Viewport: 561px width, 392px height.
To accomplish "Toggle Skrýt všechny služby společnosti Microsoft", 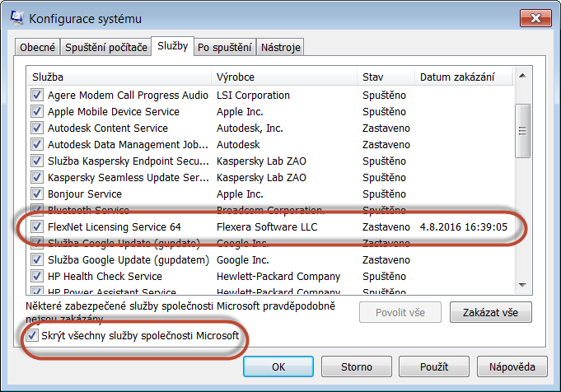I will (33, 335).
